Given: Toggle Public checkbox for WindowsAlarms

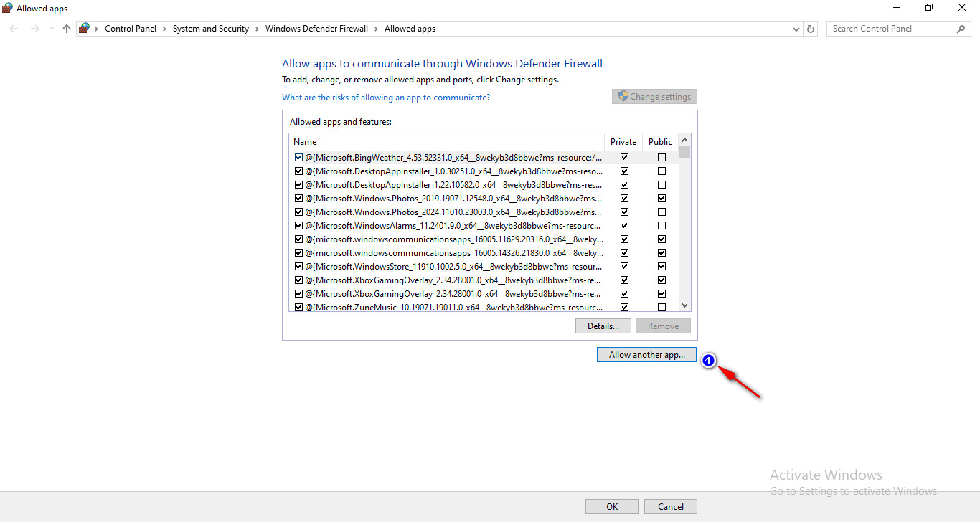Looking at the screenshot, I should click(x=661, y=225).
